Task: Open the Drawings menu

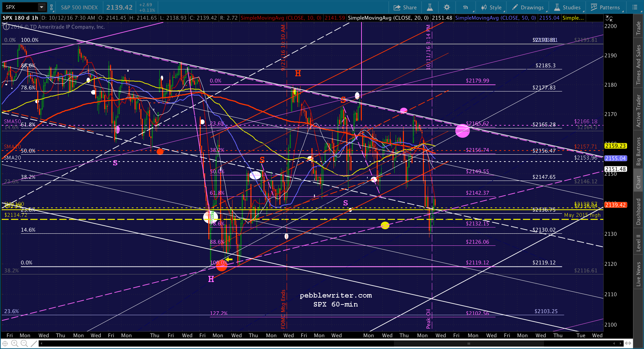Action: (528, 7)
